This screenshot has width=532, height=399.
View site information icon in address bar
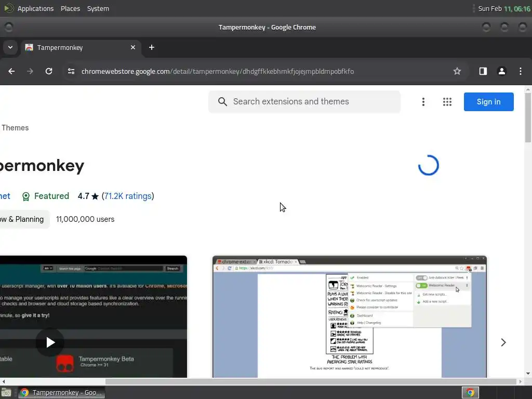coord(71,71)
